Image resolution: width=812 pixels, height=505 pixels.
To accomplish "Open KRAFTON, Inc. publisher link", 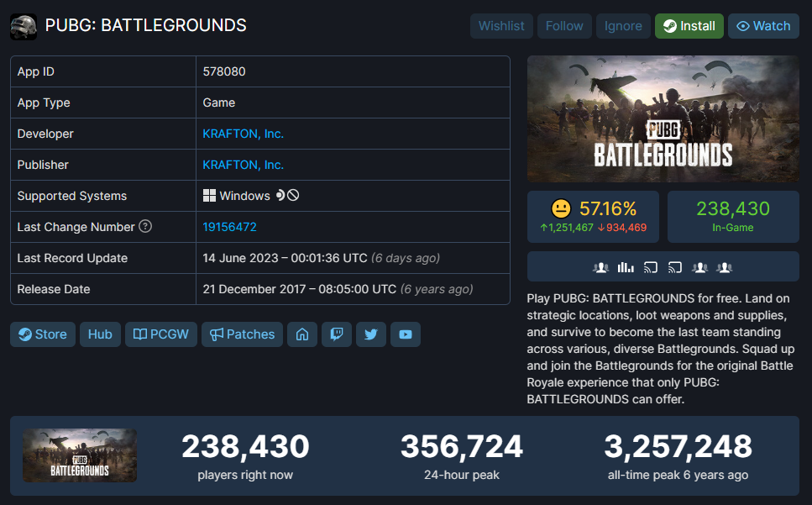I will 243,165.
